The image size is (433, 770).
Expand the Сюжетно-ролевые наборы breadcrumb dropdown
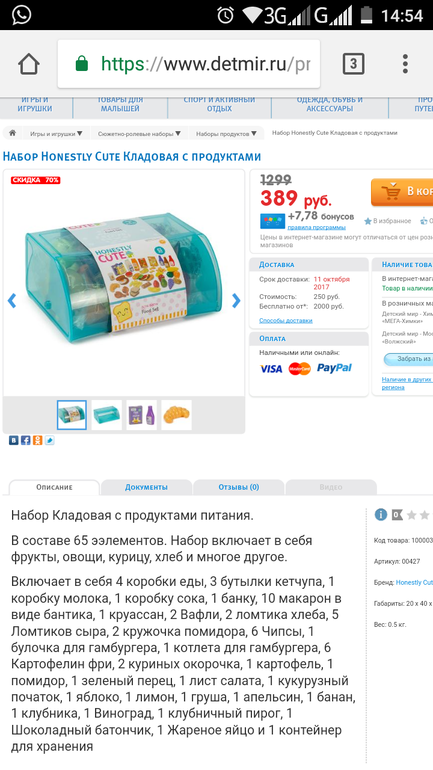coord(139,133)
